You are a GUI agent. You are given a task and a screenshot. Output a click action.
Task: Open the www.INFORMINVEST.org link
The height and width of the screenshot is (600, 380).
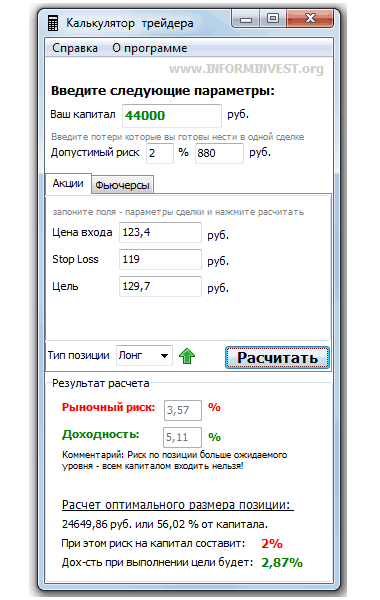[x=246, y=69]
